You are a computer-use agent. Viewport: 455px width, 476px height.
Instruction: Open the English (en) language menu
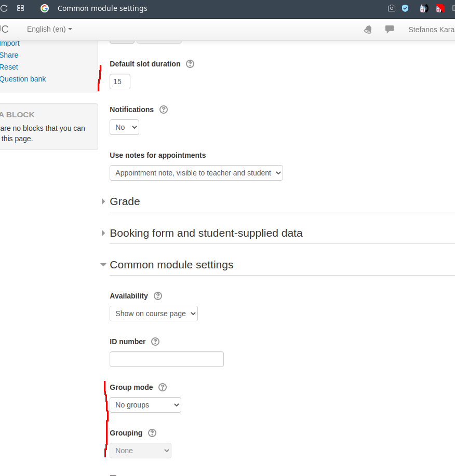click(x=49, y=29)
